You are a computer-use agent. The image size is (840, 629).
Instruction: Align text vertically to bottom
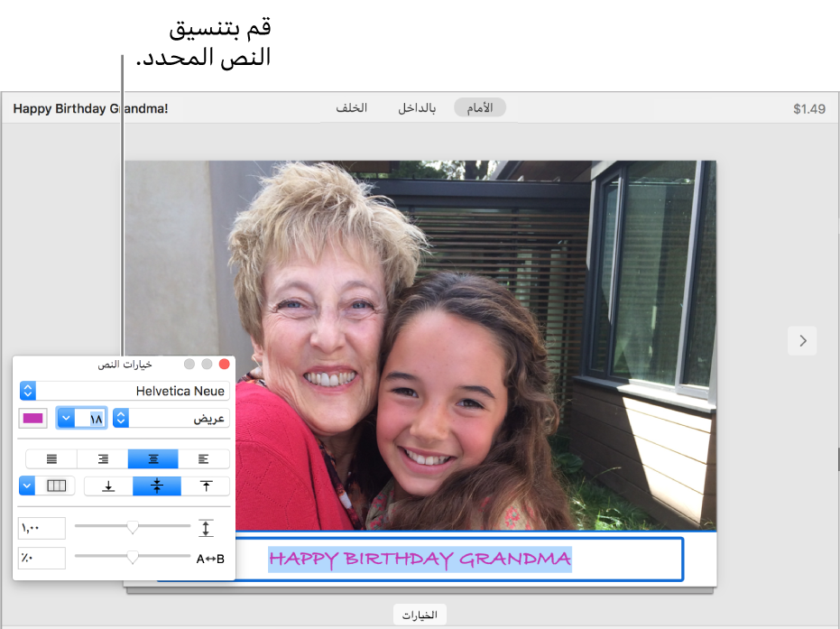108,486
